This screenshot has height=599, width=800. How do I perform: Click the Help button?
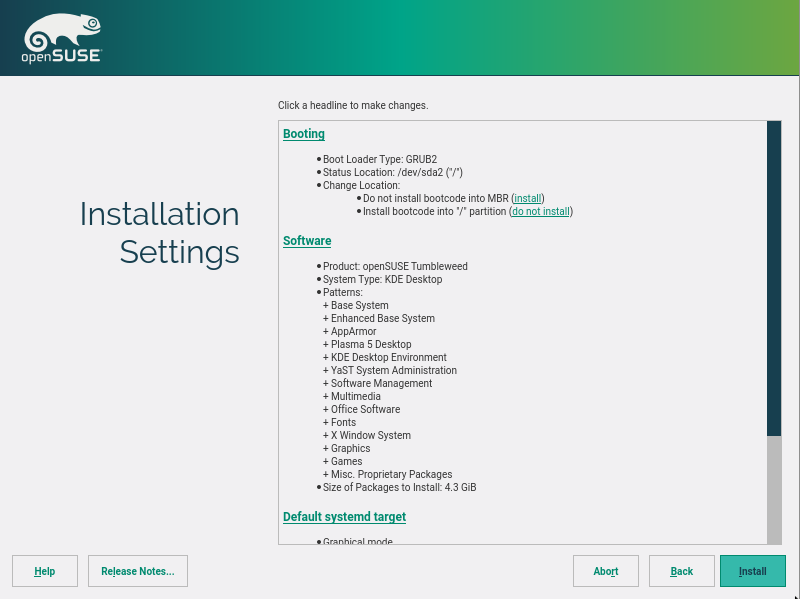(x=45, y=571)
